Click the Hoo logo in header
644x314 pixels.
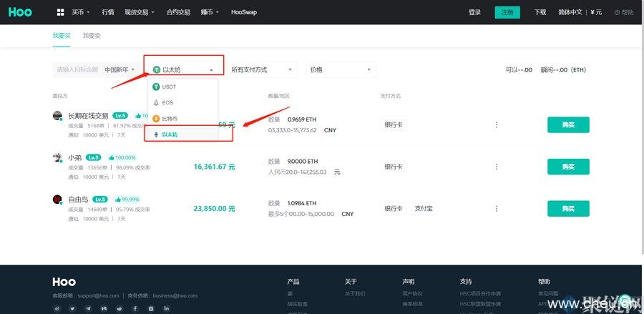[21, 12]
